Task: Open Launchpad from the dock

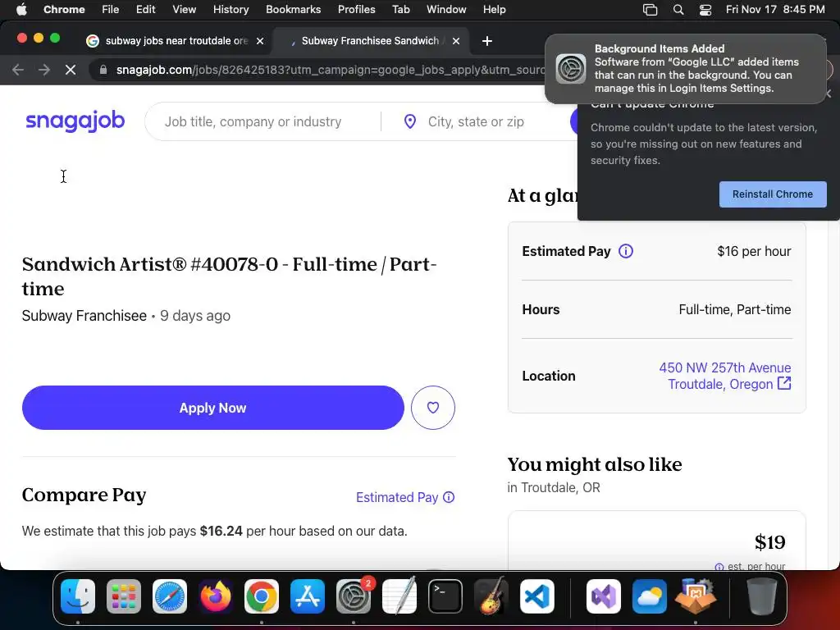Action: 124,596
